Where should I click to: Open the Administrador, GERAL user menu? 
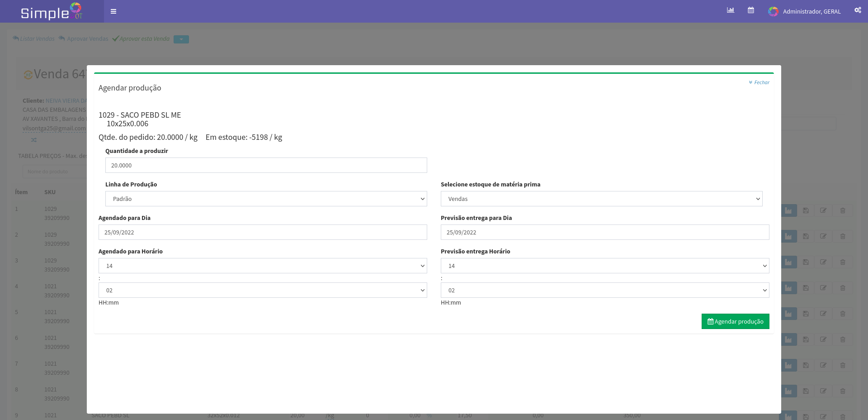point(805,11)
